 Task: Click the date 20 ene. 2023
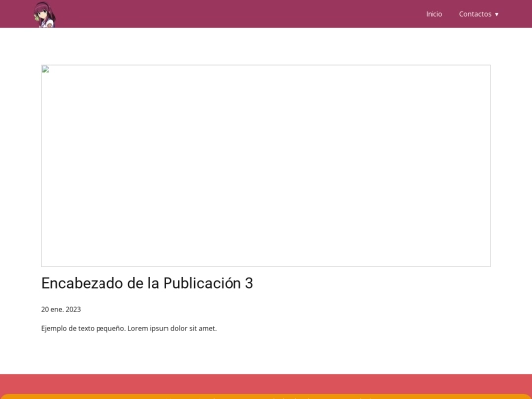coord(61,309)
